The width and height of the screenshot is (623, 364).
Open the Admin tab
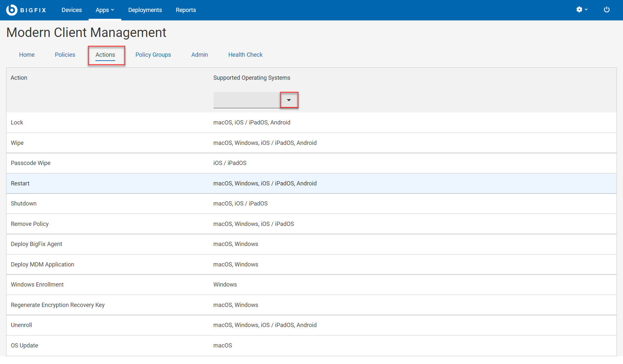point(200,55)
